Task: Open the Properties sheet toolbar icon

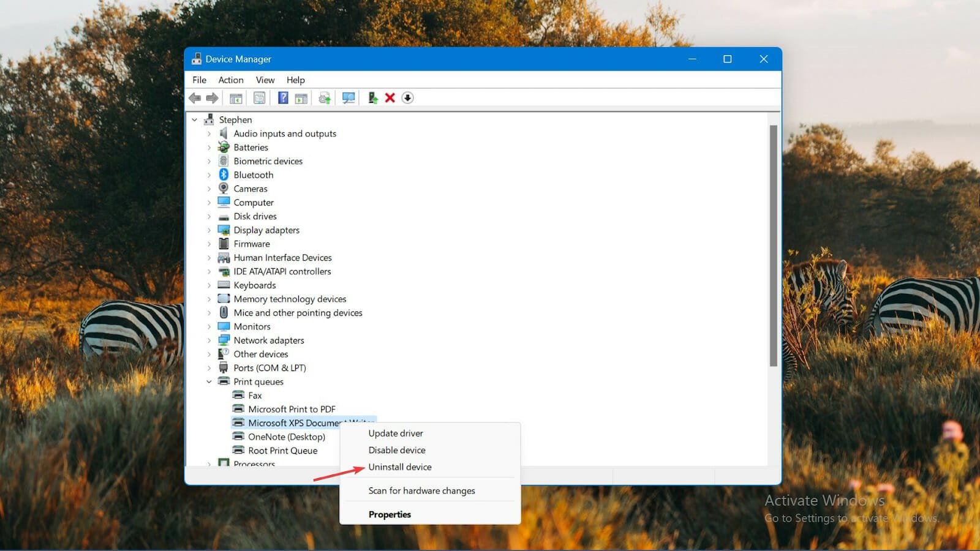Action: (260, 98)
